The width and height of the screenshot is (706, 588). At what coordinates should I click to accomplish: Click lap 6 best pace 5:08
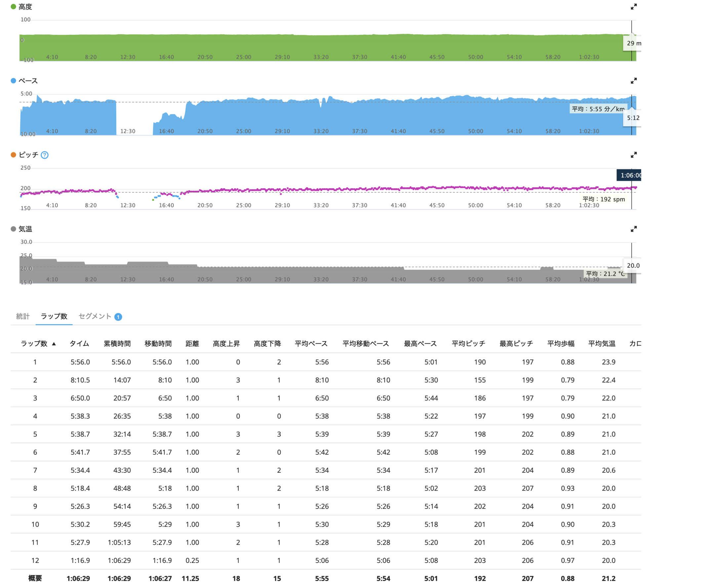[x=431, y=452]
